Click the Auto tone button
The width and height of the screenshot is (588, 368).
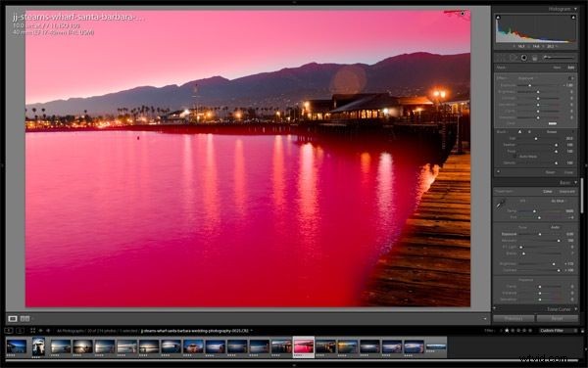tap(555, 227)
